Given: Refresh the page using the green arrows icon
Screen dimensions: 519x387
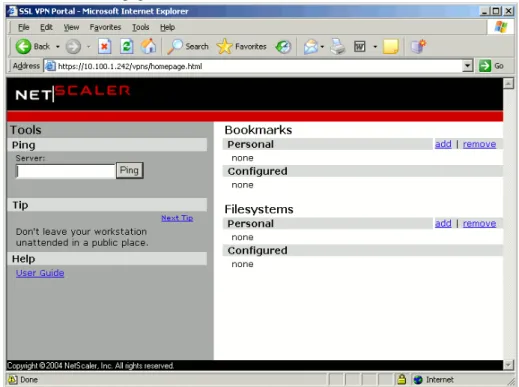Looking at the screenshot, I should (x=127, y=46).
